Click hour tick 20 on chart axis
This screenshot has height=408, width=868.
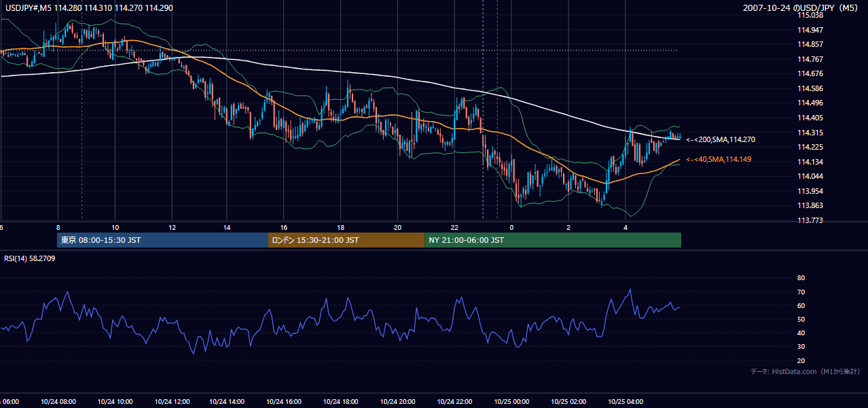(x=397, y=228)
